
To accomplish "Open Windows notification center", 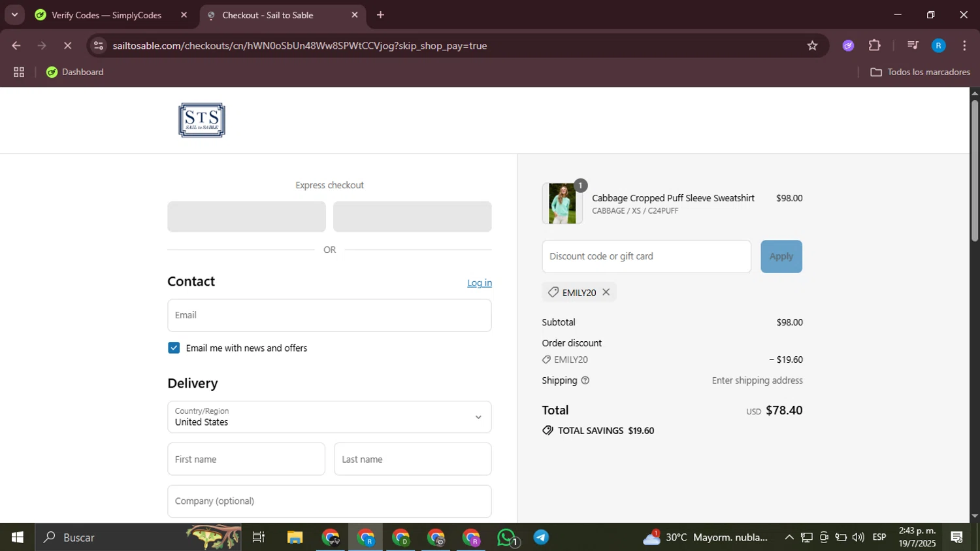I will point(957,537).
